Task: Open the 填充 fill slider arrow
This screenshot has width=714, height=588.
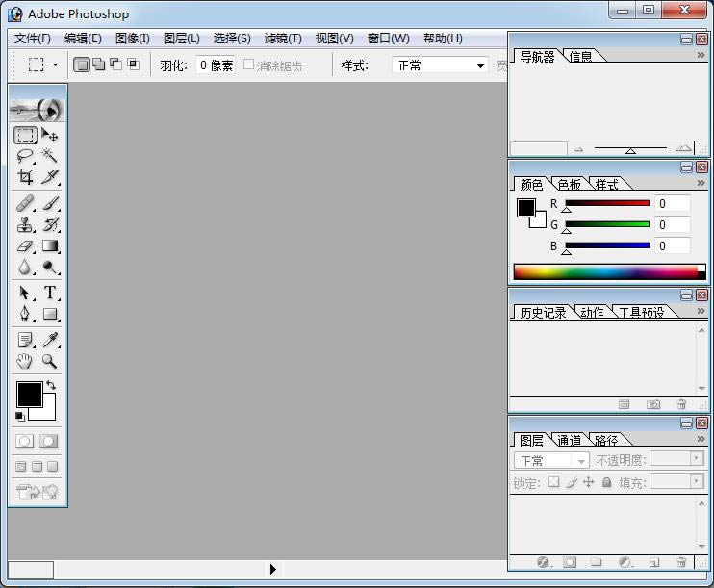Action: [x=697, y=481]
